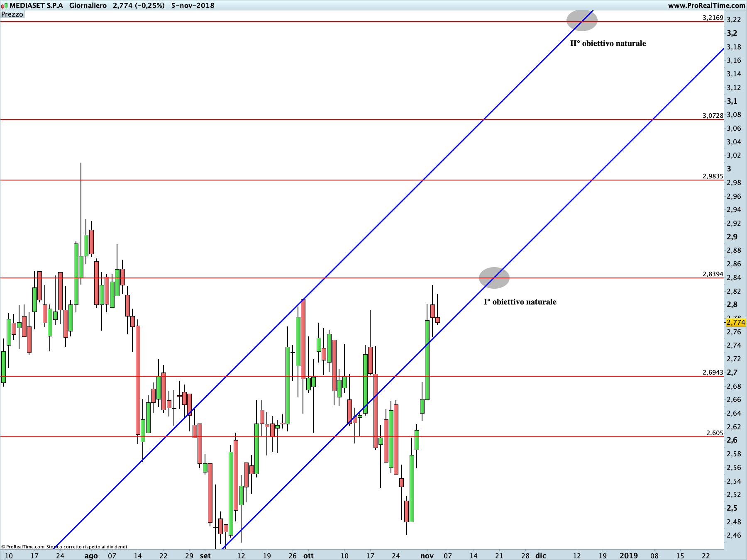Viewport: 747px width, 560px height.
Task: Select the MEDIASET S.P.A instrument title
Action: click(x=36, y=5)
